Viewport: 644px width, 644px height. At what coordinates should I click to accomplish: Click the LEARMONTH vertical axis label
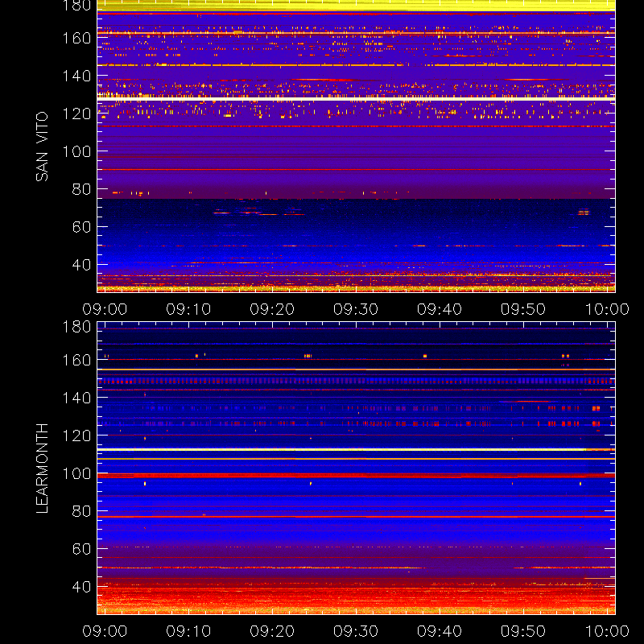coord(42,469)
